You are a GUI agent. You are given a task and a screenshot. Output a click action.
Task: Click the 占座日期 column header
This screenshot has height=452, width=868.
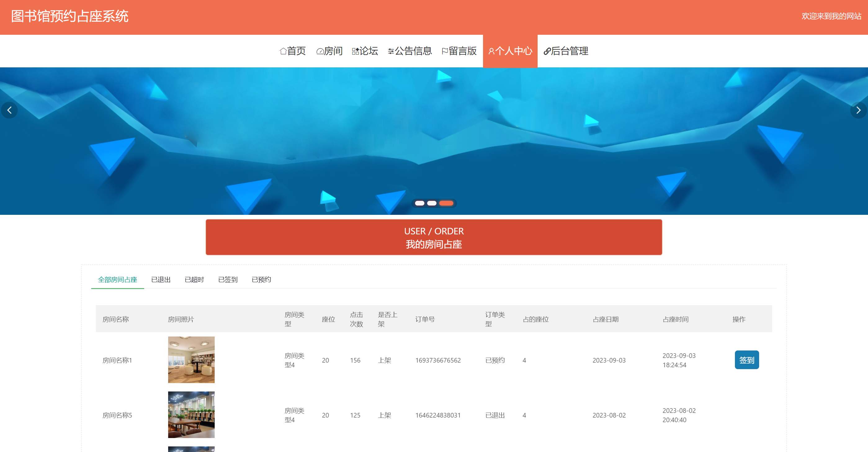[x=606, y=319]
